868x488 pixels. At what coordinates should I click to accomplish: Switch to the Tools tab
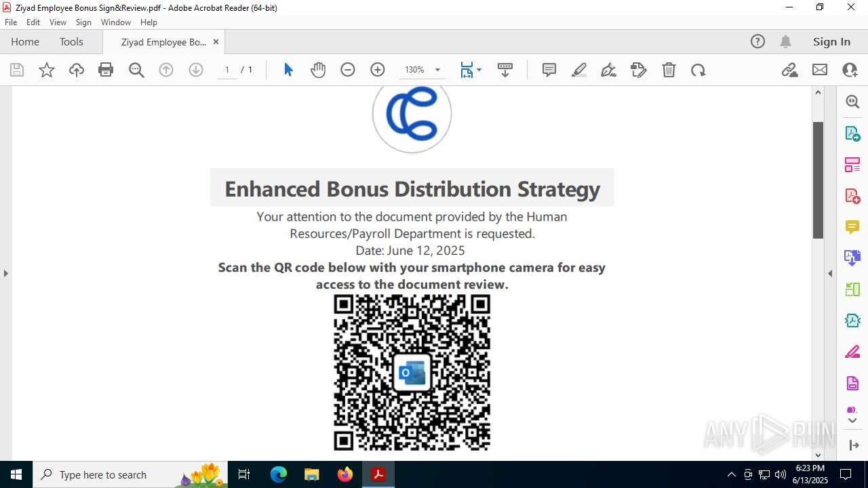71,41
